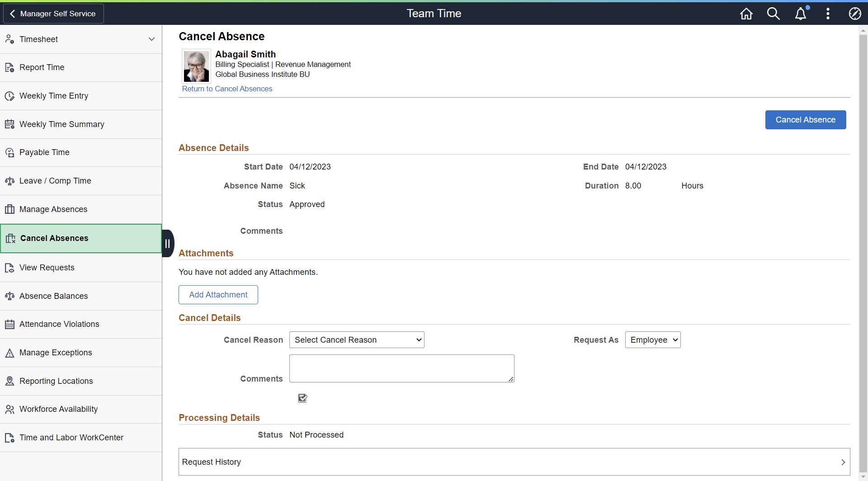Open the Select Cancel Reason dropdown
868x481 pixels.
(x=357, y=340)
